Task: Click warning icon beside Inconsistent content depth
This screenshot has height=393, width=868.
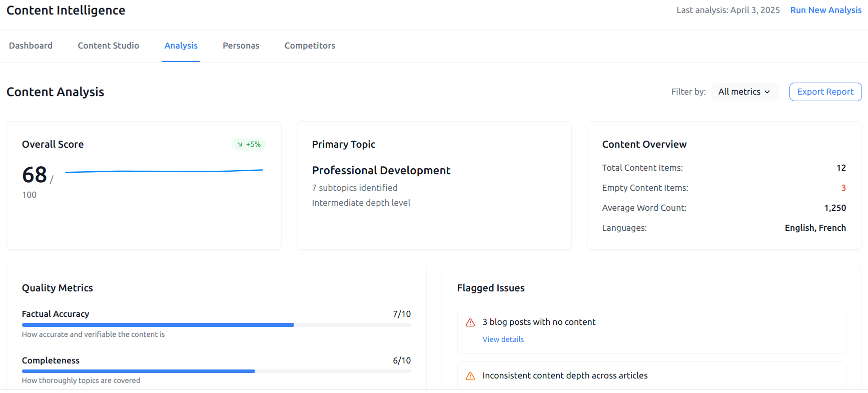Action: (x=470, y=376)
